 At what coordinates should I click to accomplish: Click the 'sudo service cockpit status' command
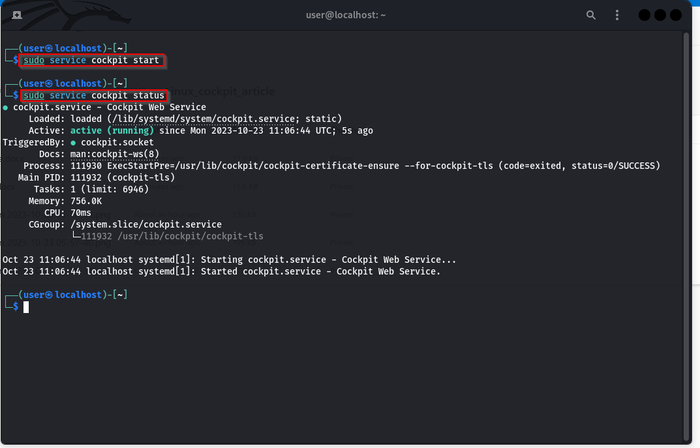(94, 95)
